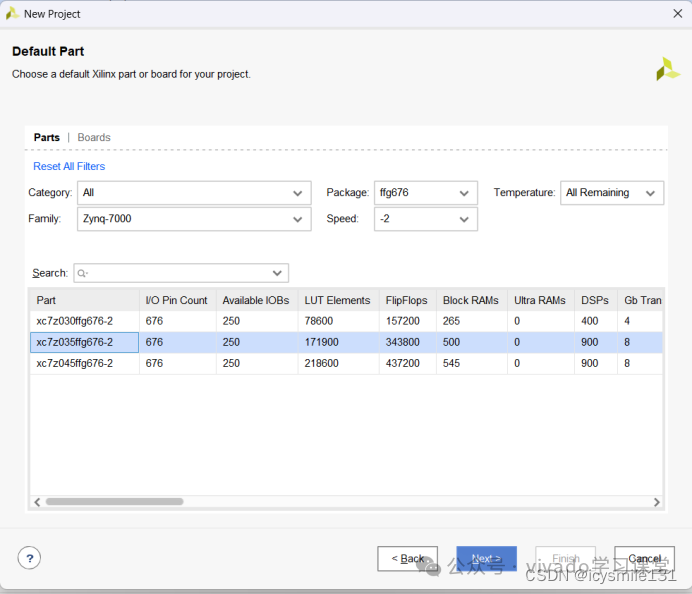The width and height of the screenshot is (692, 594).
Task: Open the Speed dropdown showing -2
Action: pyautogui.click(x=426, y=219)
